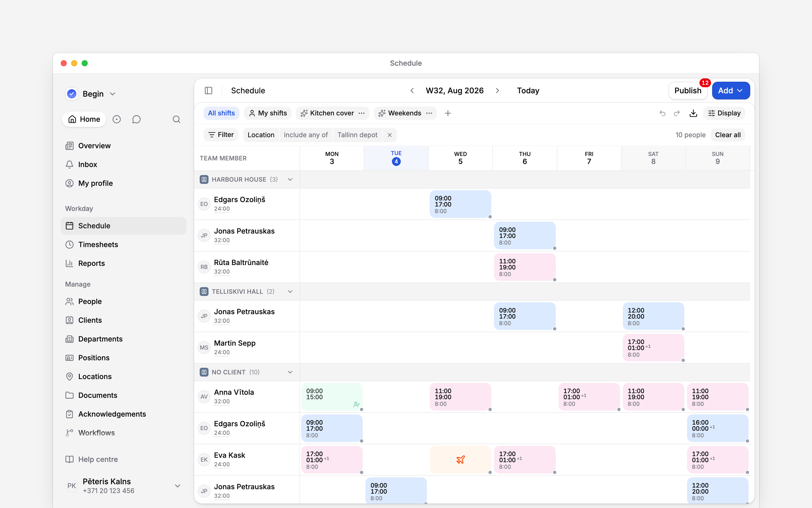
Task: Collapse the Telliskivi Hall group
Action: pyautogui.click(x=290, y=291)
